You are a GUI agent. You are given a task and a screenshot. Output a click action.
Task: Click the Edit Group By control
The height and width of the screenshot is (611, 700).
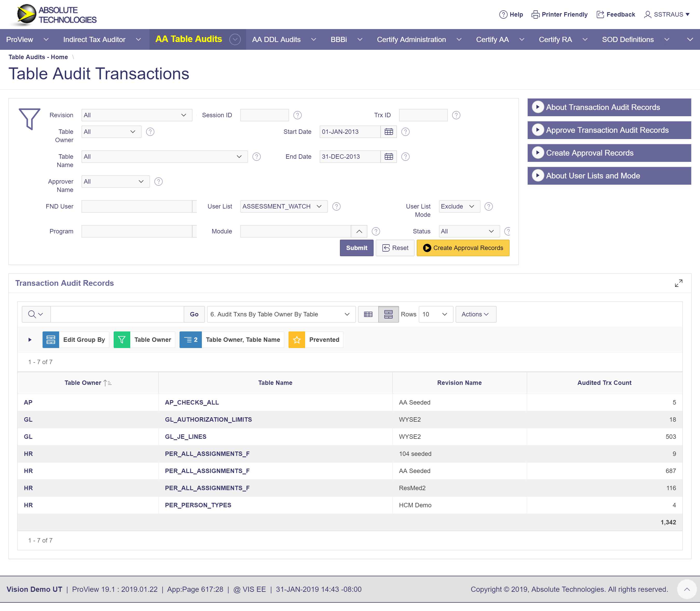76,339
